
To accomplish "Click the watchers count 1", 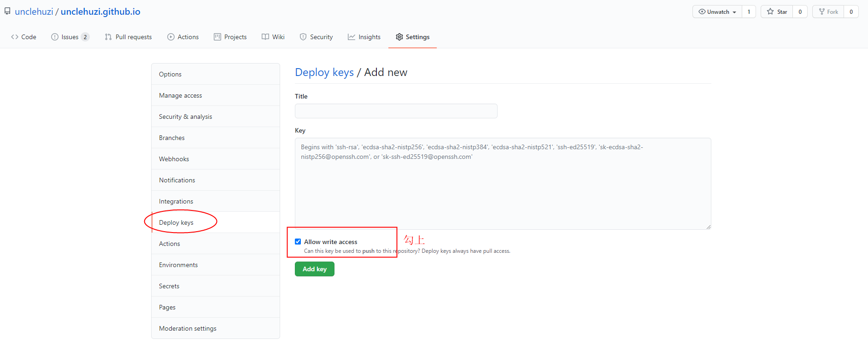I will [749, 12].
